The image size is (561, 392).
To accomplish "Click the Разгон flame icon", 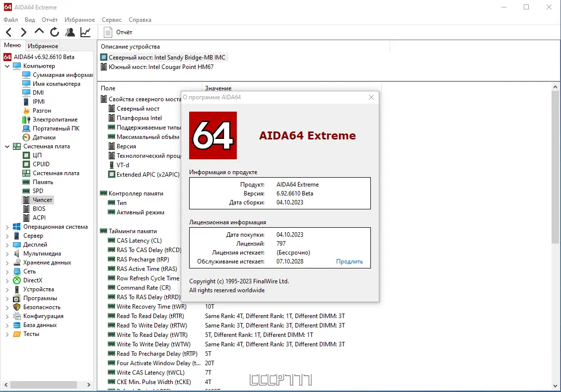I will click(26, 111).
